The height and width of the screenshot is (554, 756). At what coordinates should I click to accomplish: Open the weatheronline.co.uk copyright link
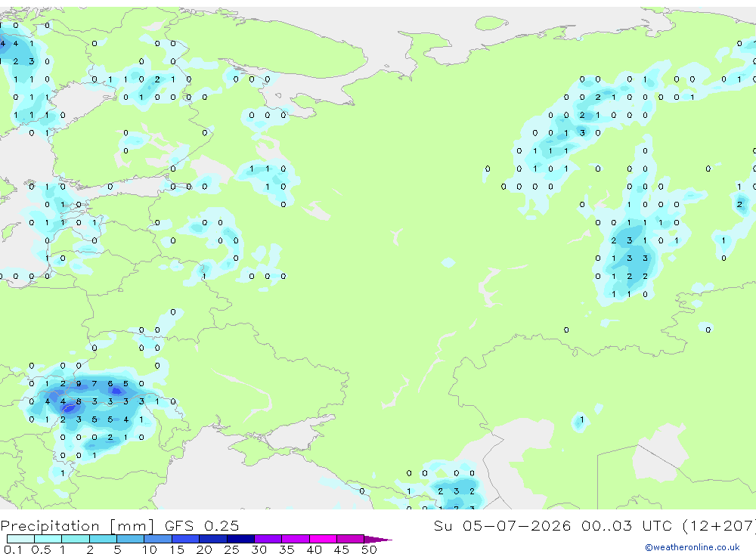pyautogui.click(x=692, y=547)
